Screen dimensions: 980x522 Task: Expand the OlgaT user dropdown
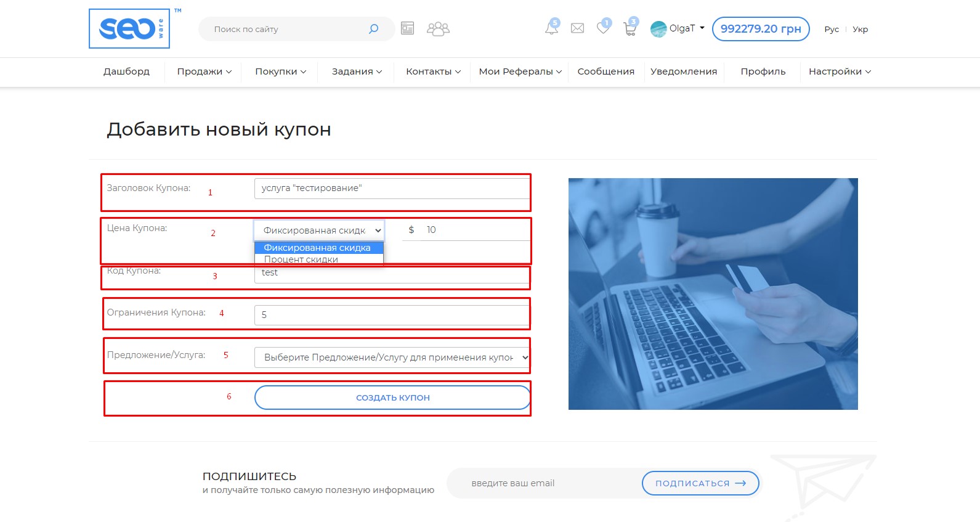tap(678, 28)
